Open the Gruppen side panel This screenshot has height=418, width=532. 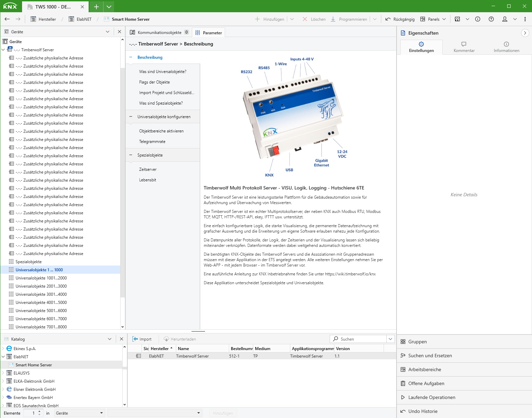464,342
